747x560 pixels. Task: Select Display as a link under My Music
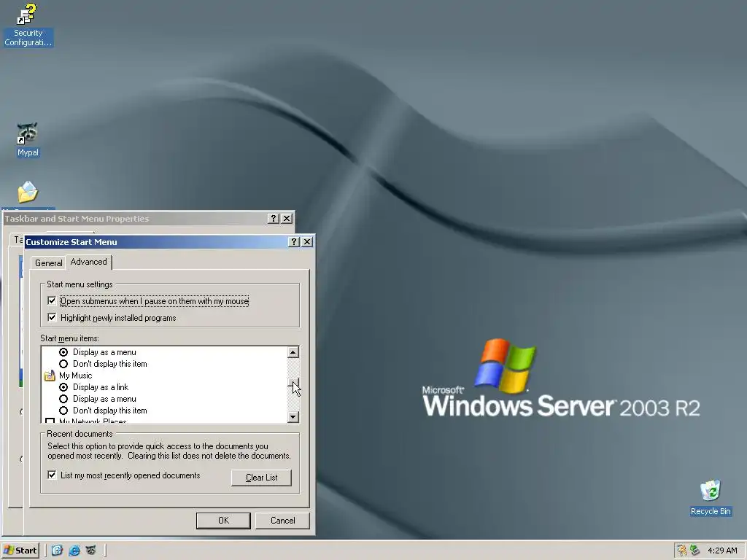coord(63,387)
